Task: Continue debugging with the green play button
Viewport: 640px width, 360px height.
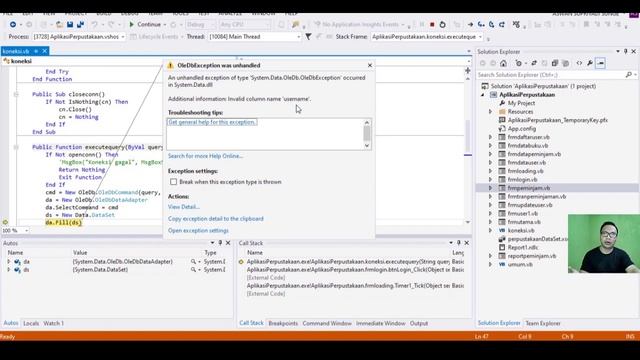Action: pyautogui.click(x=131, y=25)
